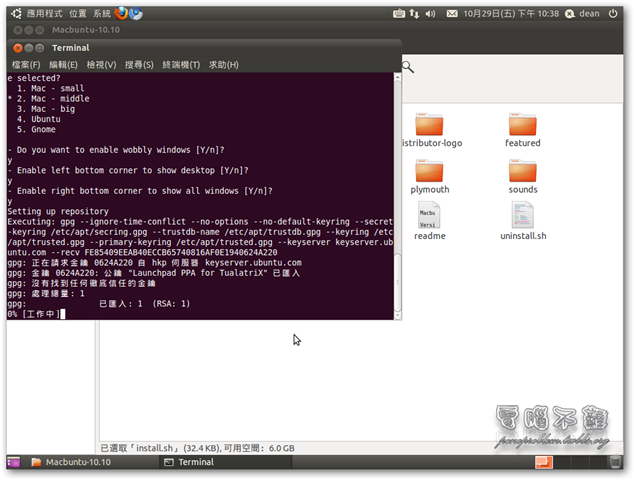Select the plymouth folder
This screenshot has width=634, height=480.
pos(430,176)
